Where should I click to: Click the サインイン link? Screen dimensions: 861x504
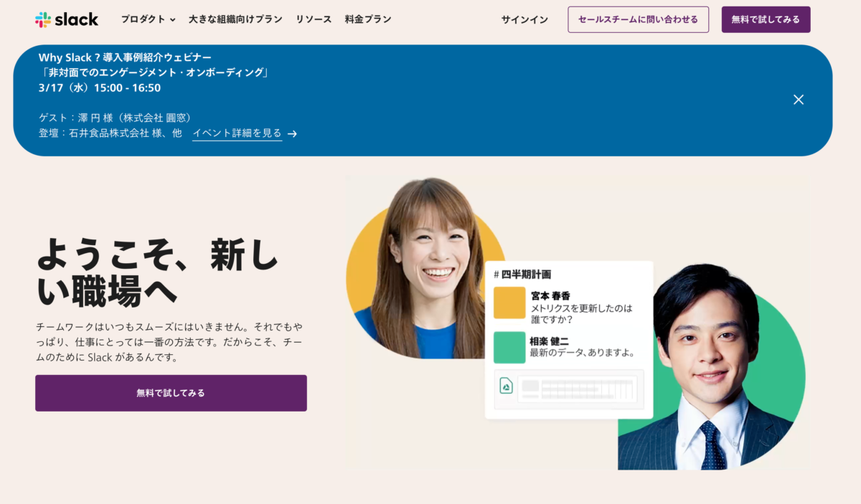(524, 20)
